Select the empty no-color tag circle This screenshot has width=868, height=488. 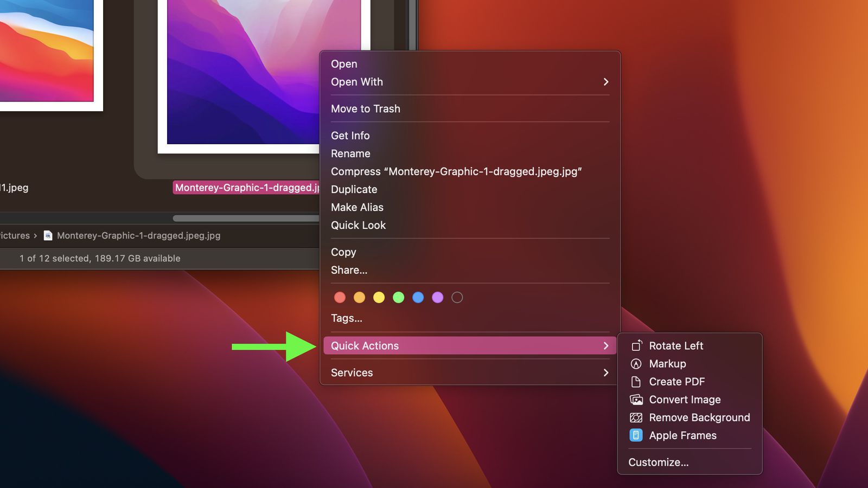coord(457,297)
